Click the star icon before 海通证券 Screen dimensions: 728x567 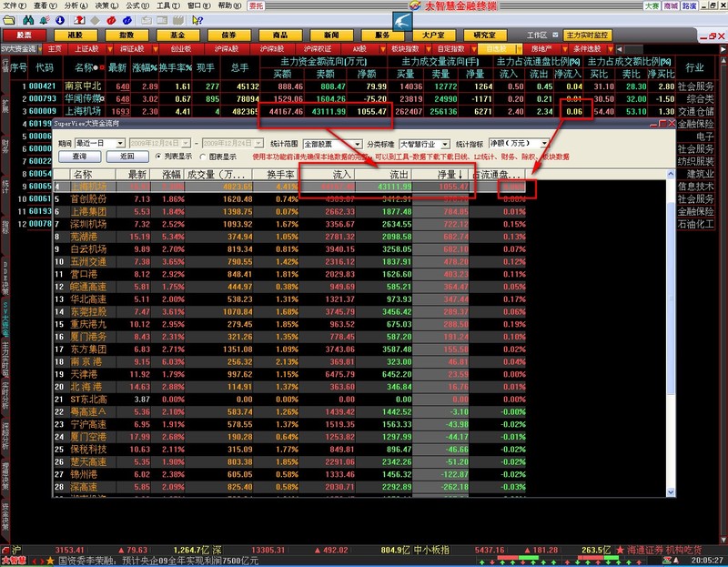point(620,550)
